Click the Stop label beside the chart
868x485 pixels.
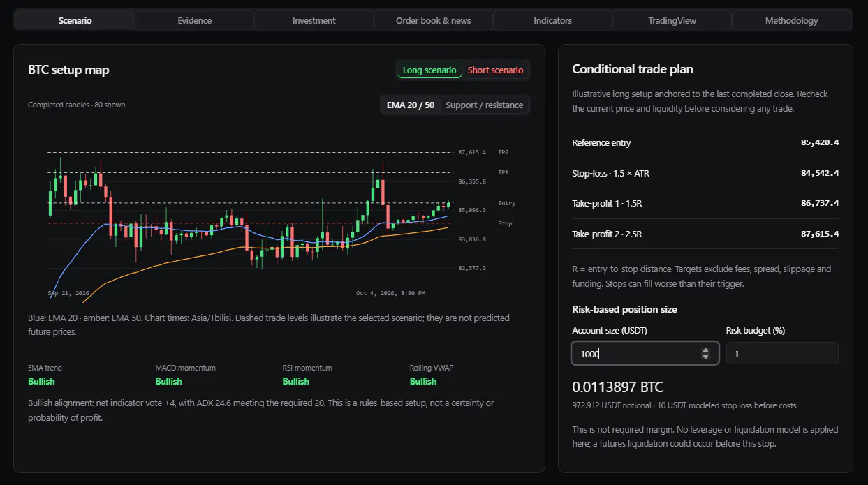(505, 223)
